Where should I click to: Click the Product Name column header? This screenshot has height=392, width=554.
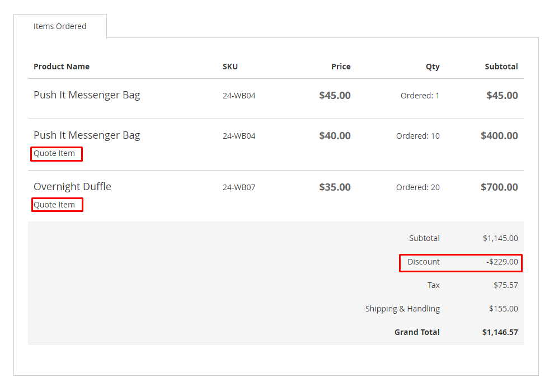pos(62,67)
